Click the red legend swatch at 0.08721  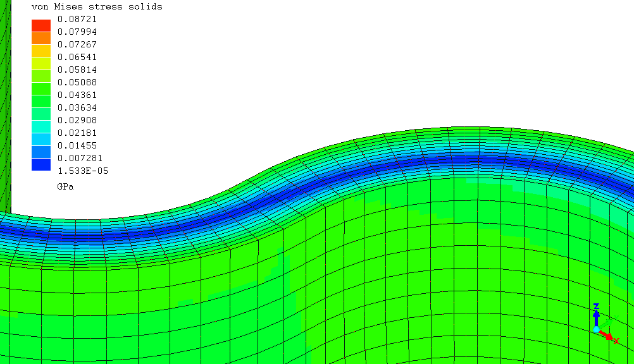41,25
